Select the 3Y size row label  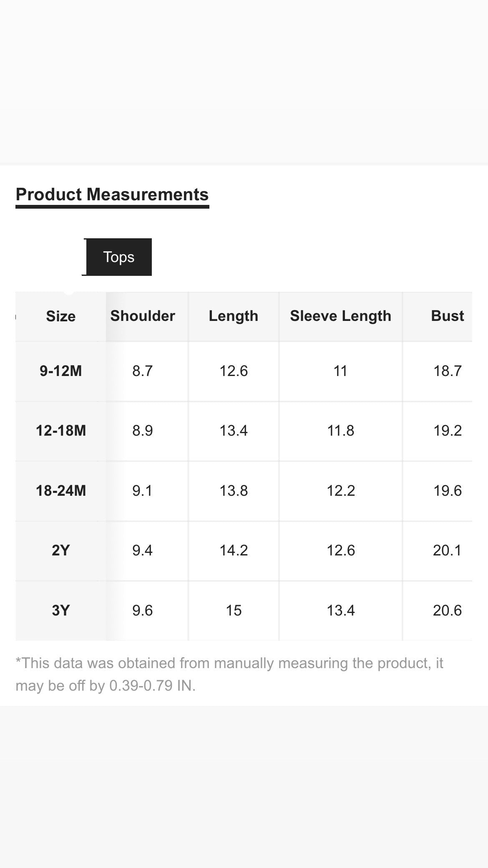(61, 611)
